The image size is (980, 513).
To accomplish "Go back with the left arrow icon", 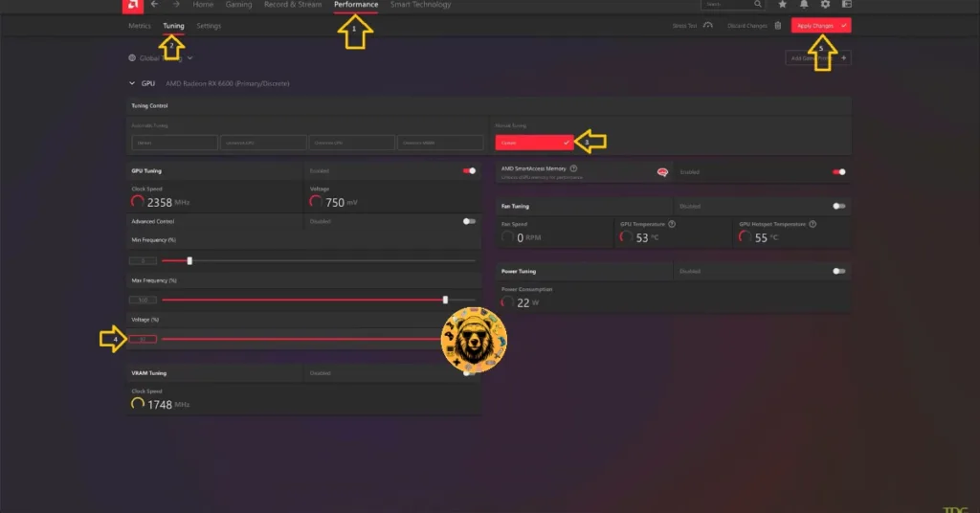I will click(154, 5).
